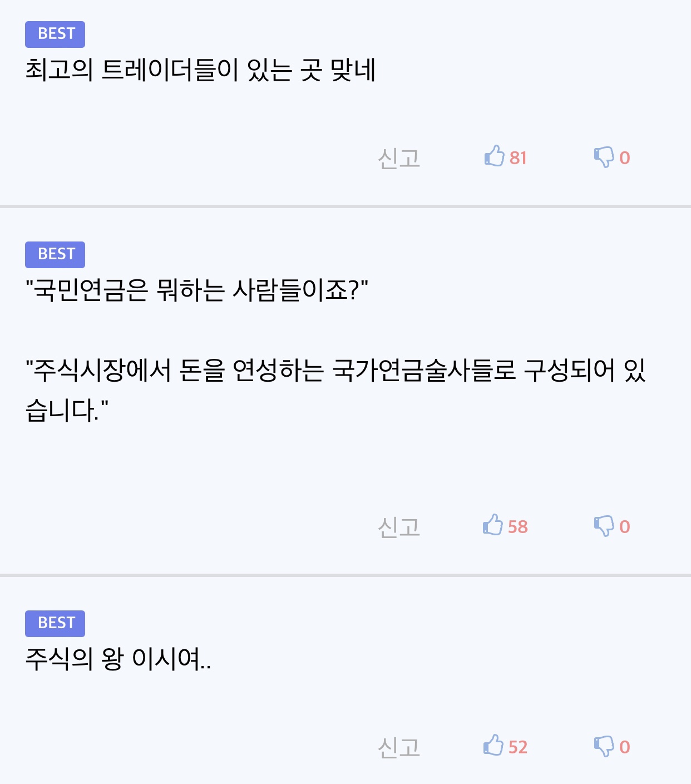
Task: Tap 신고 under "주식의 왕 이시여"
Action: pyautogui.click(x=398, y=747)
